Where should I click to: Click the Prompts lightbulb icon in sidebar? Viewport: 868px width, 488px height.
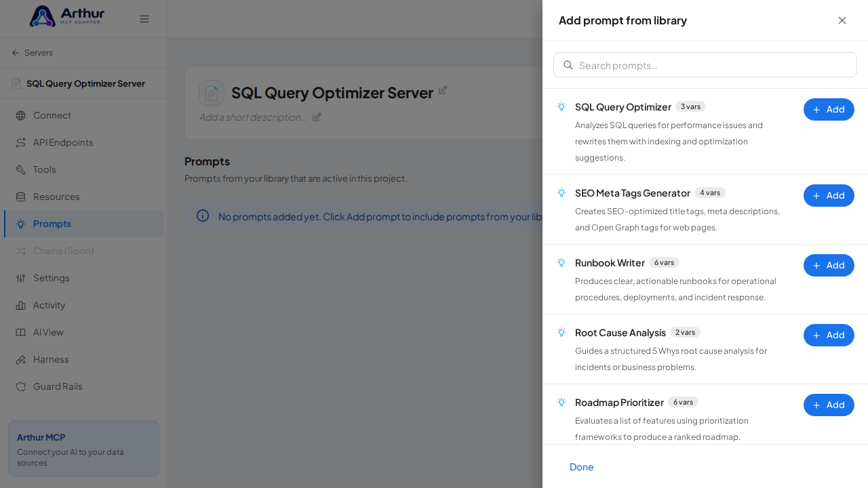[x=21, y=224]
